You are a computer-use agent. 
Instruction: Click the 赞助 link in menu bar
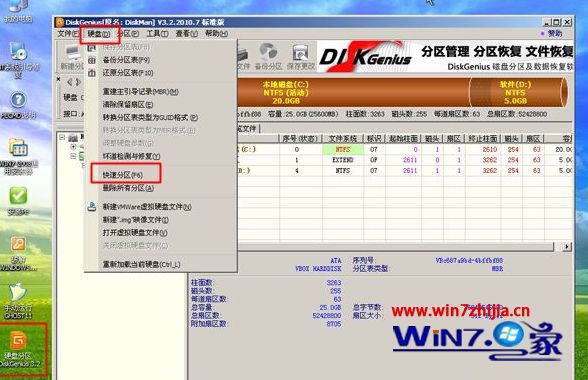[551, 33]
